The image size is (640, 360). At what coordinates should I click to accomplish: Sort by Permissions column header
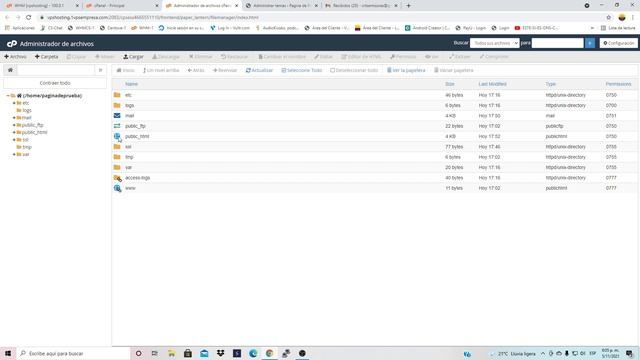point(618,84)
